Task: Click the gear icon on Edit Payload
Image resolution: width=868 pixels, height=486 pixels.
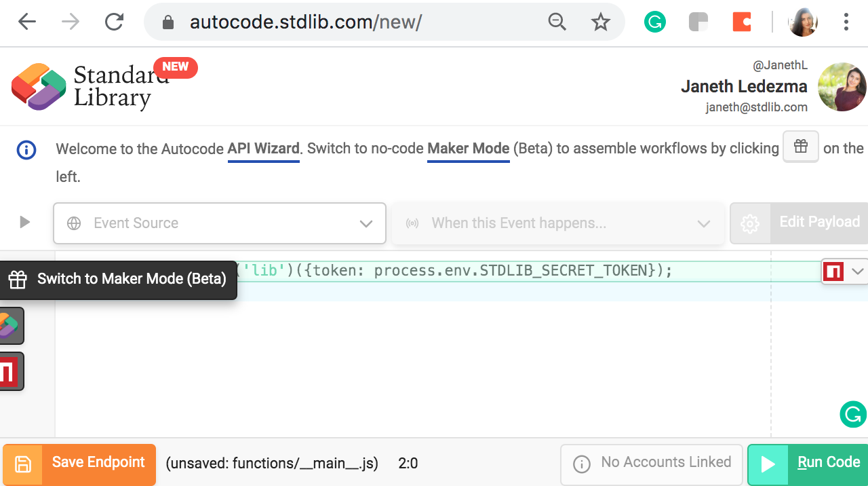Action: click(750, 223)
